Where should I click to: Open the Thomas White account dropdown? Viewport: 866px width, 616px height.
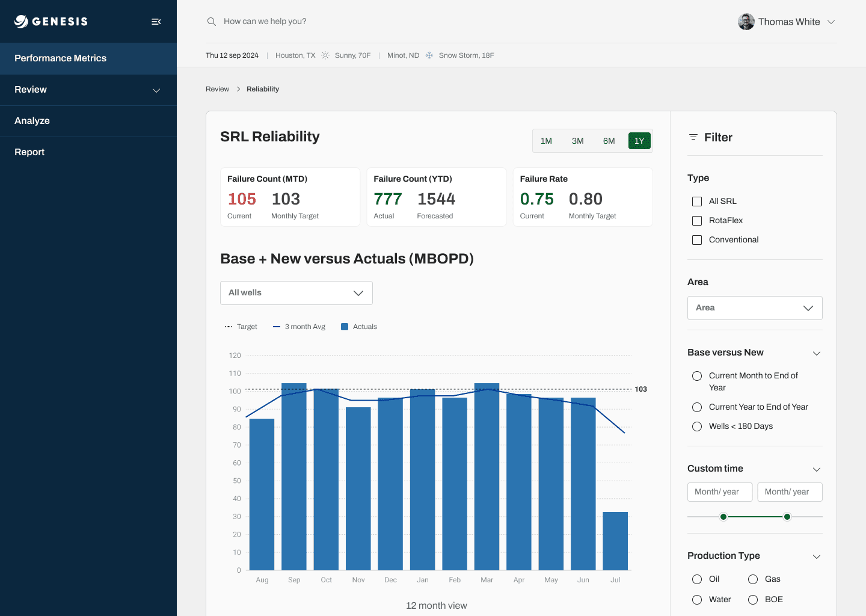point(831,22)
